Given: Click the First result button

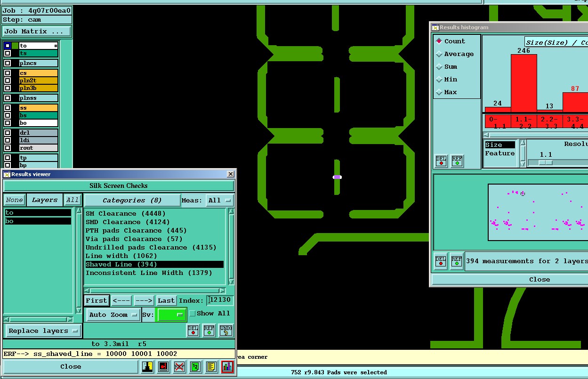Looking at the screenshot, I should (x=97, y=300).
